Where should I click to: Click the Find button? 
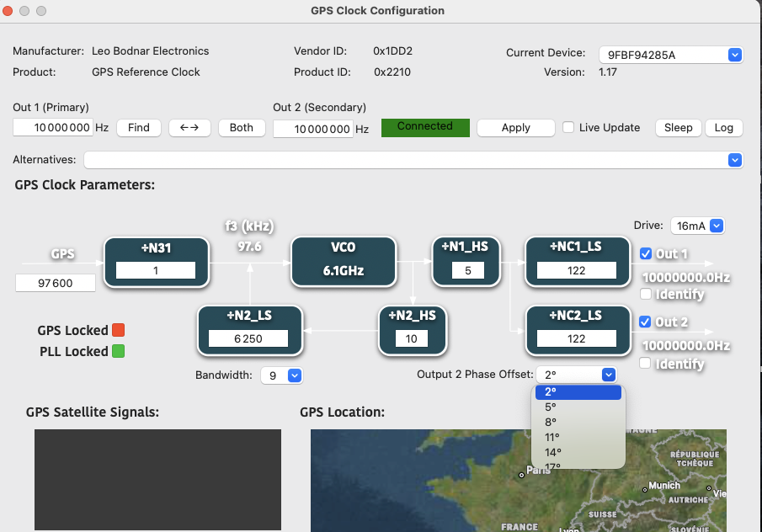click(x=138, y=128)
